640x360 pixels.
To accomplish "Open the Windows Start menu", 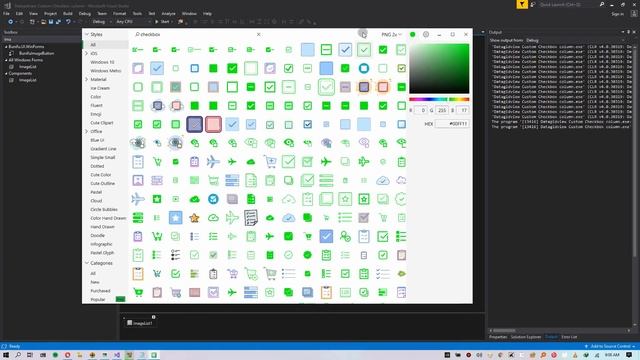I will [x=6, y=355].
